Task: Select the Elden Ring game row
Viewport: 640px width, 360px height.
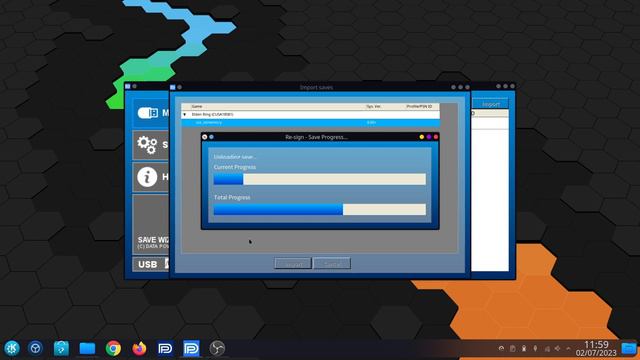Action: 311,115
